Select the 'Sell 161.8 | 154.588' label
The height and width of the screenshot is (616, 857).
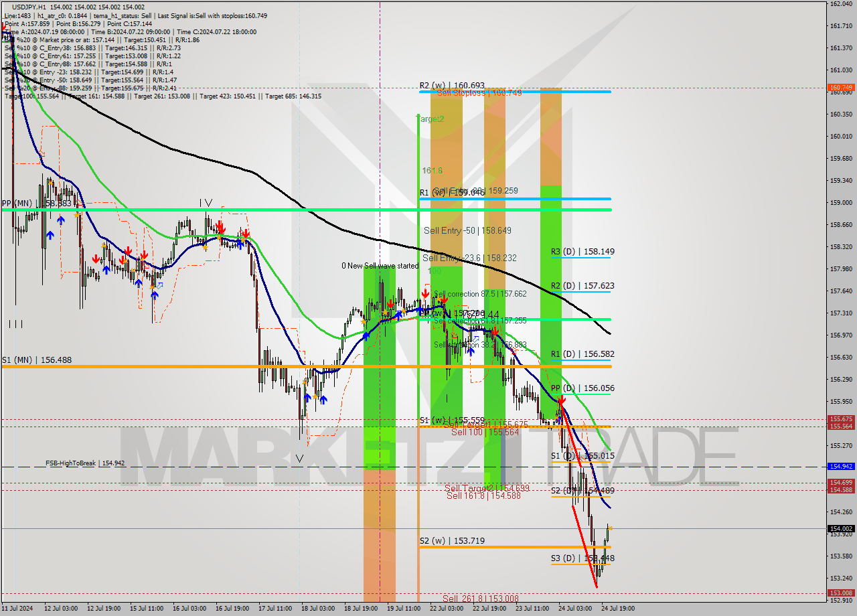coord(483,495)
